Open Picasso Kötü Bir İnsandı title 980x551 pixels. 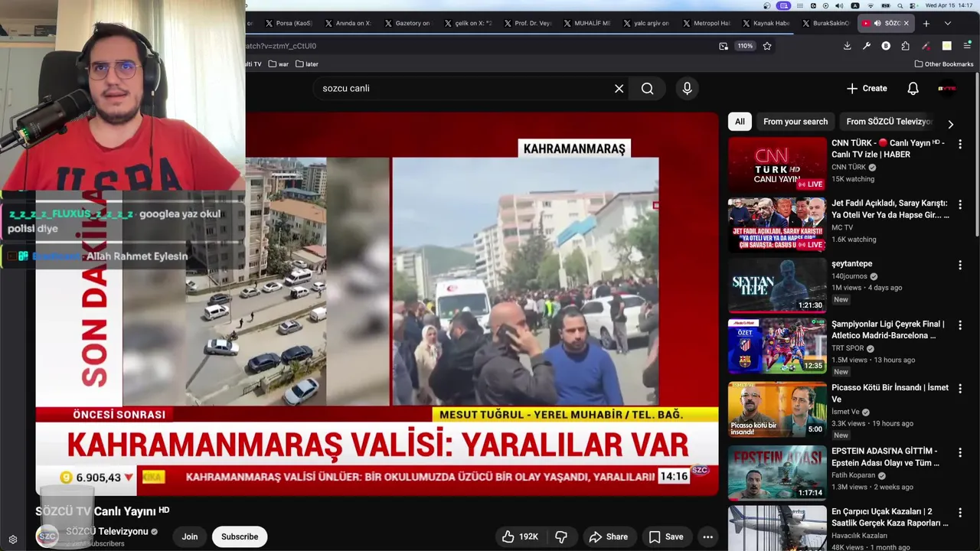890,393
